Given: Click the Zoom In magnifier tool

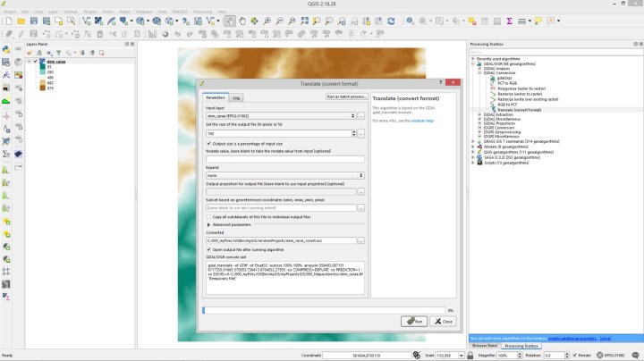Looking at the screenshot, I should 268,20.
